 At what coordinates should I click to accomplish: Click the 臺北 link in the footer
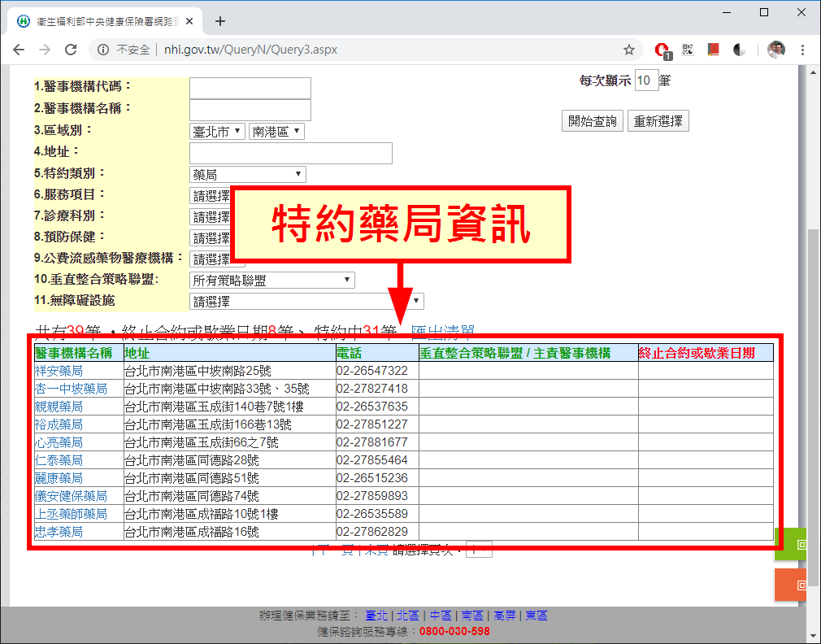point(376,616)
